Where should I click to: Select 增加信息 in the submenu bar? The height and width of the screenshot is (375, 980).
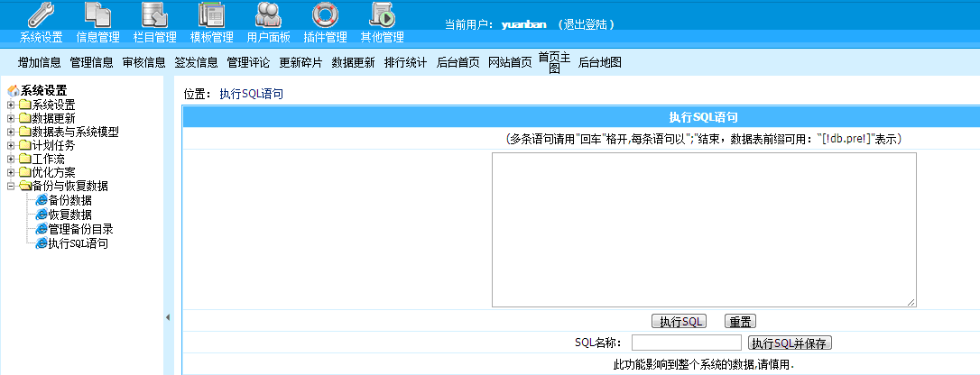click(x=40, y=62)
